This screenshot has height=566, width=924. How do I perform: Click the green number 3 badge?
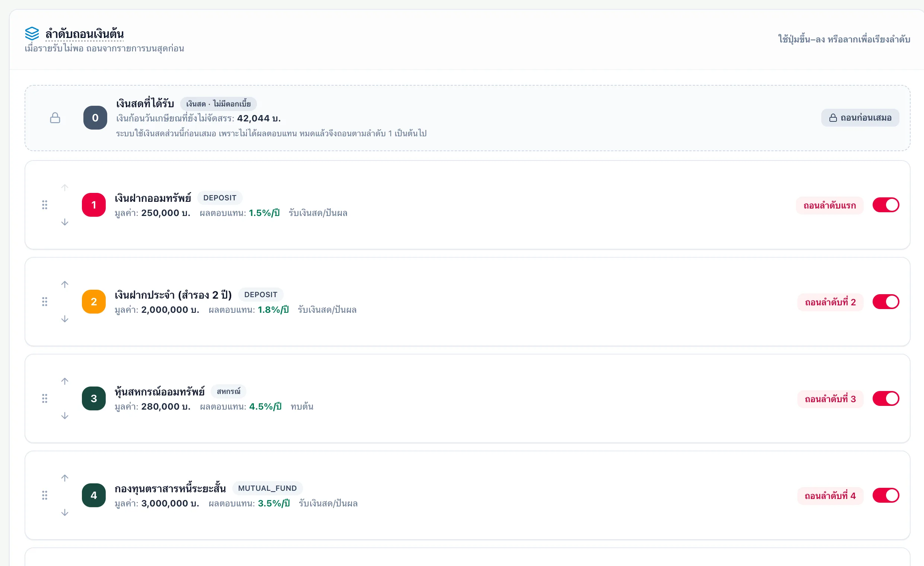pos(94,398)
